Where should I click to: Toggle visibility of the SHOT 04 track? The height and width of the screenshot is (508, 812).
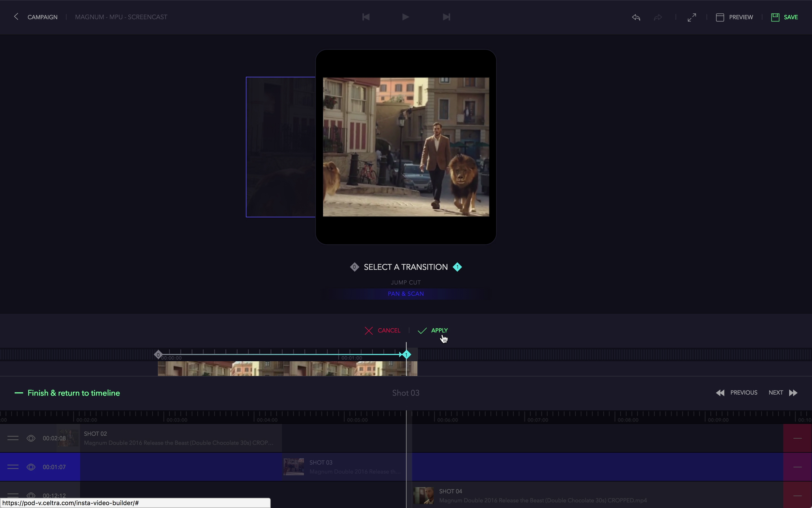click(31, 496)
